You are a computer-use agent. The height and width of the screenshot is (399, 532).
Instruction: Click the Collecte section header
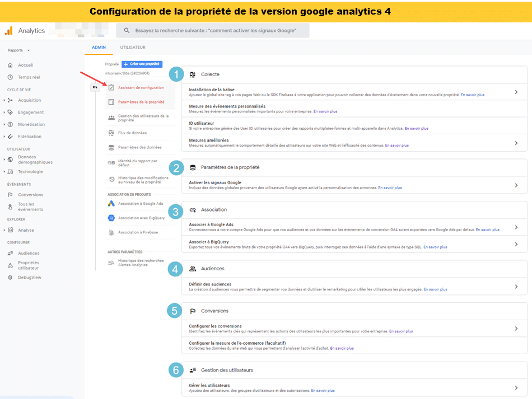pyautogui.click(x=354, y=74)
